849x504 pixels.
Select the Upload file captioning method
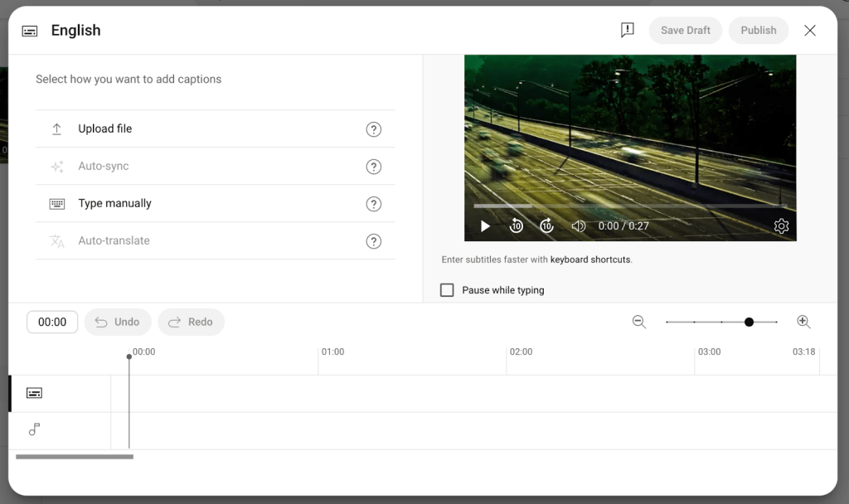(x=104, y=128)
